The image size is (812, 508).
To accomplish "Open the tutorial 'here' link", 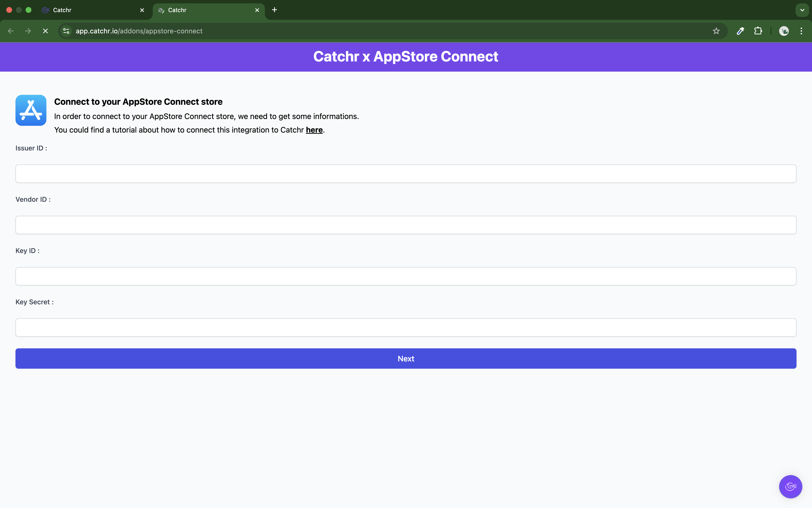I will click(x=314, y=130).
